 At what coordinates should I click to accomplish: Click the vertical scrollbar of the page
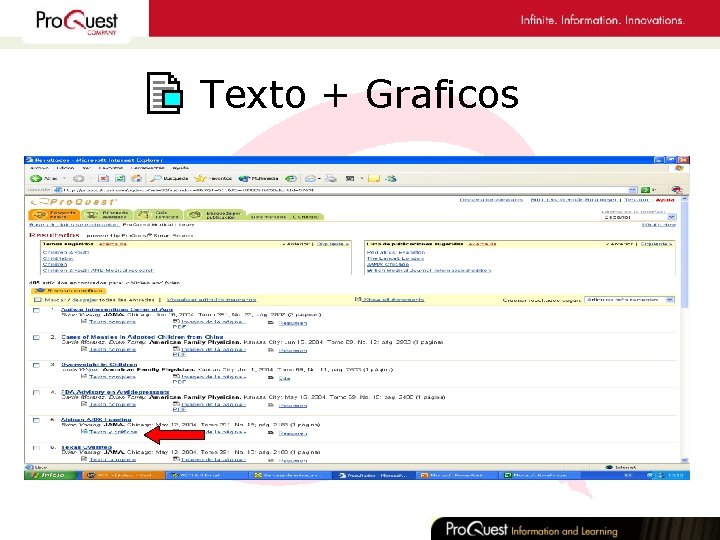click(684, 255)
